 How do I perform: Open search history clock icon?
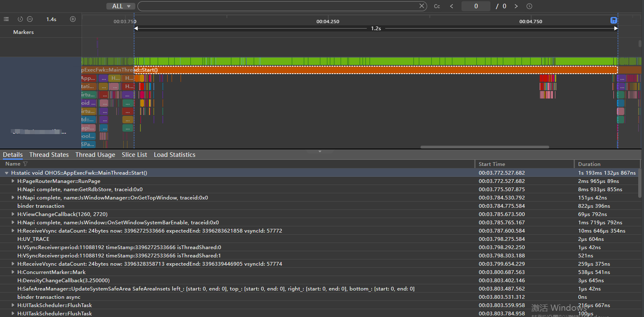point(529,6)
